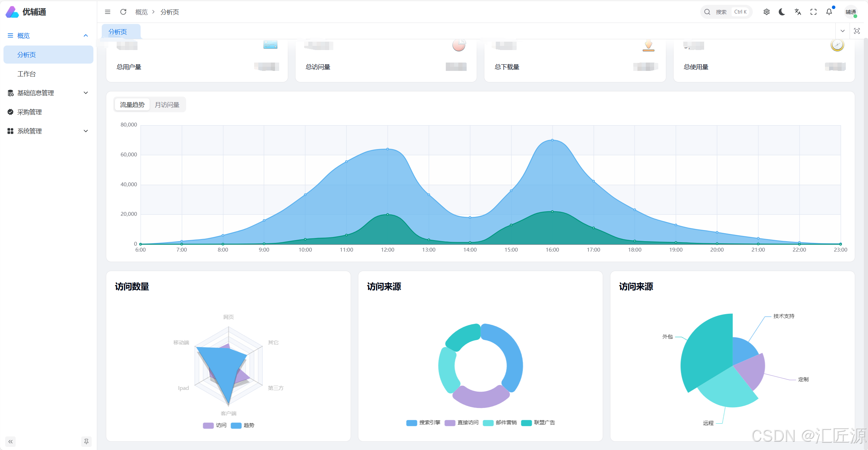Switch to the 月访问量 tab

coord(167,105)
